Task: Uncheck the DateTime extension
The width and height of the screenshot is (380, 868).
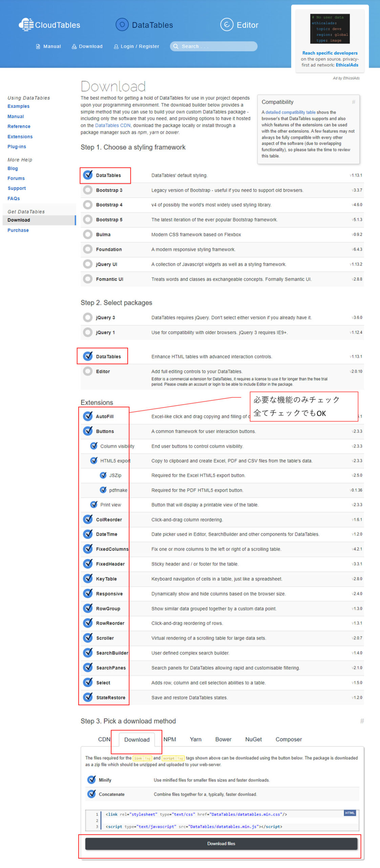Action: [x=88, y=534]
